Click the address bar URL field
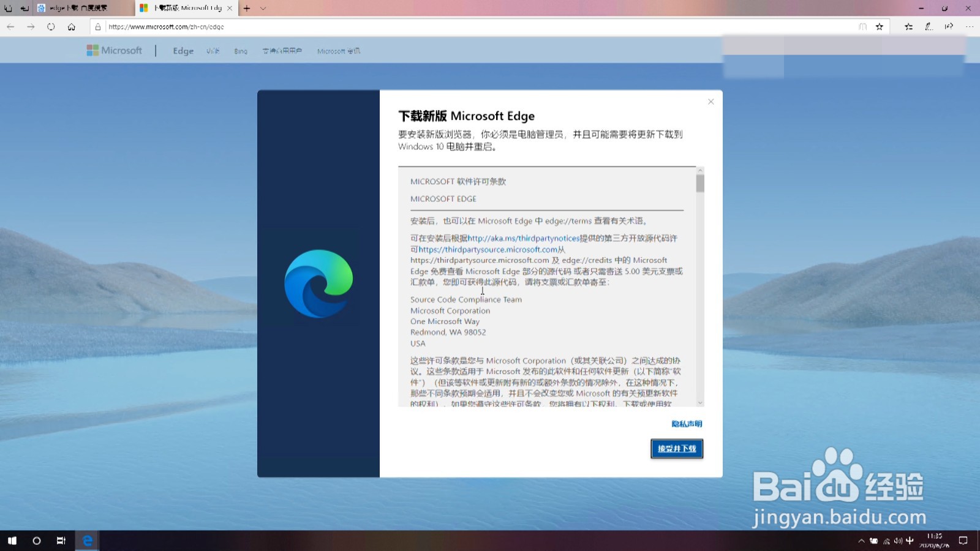980x551 pixels. 478,26
